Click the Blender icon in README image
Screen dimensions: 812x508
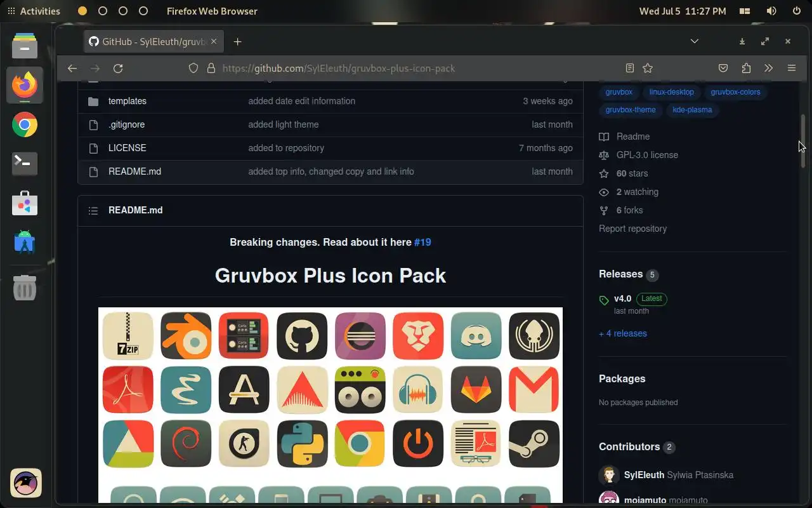(186, 335)
